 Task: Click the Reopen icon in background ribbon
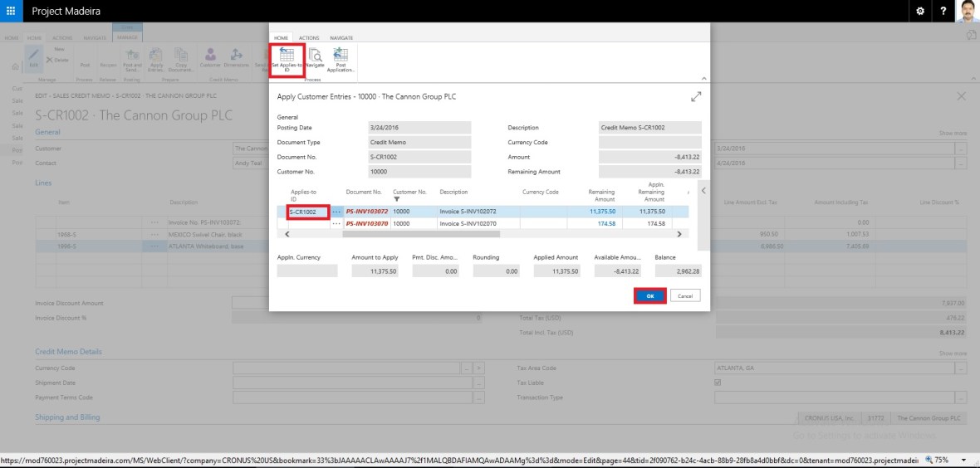108,65
